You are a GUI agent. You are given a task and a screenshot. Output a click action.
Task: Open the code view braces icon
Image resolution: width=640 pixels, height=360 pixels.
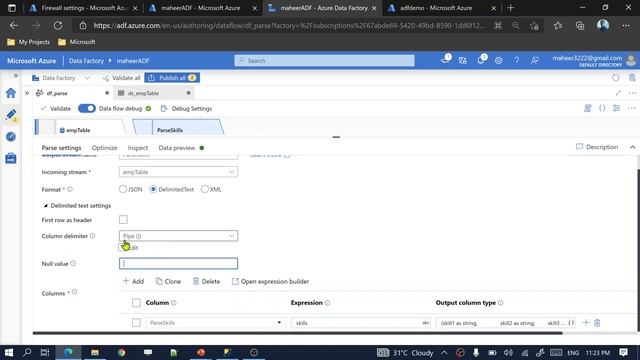pyautogui.click(x=602, y=108)
